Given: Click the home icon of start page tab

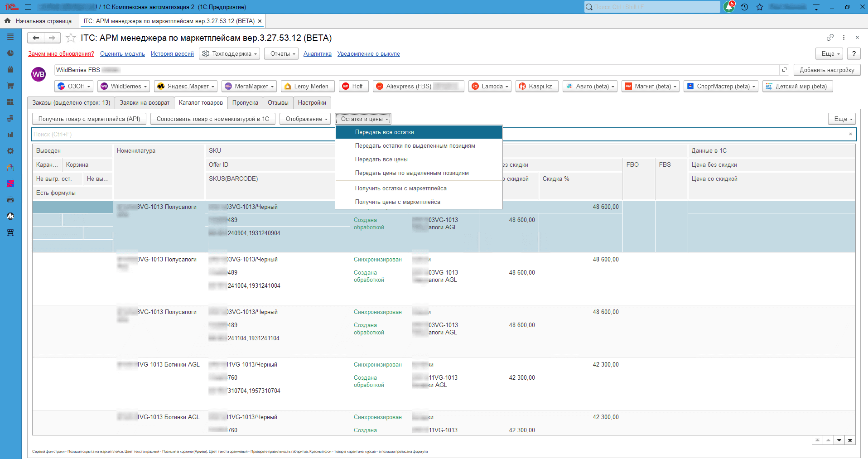Looking at the screenshot, I should [7, 21].
